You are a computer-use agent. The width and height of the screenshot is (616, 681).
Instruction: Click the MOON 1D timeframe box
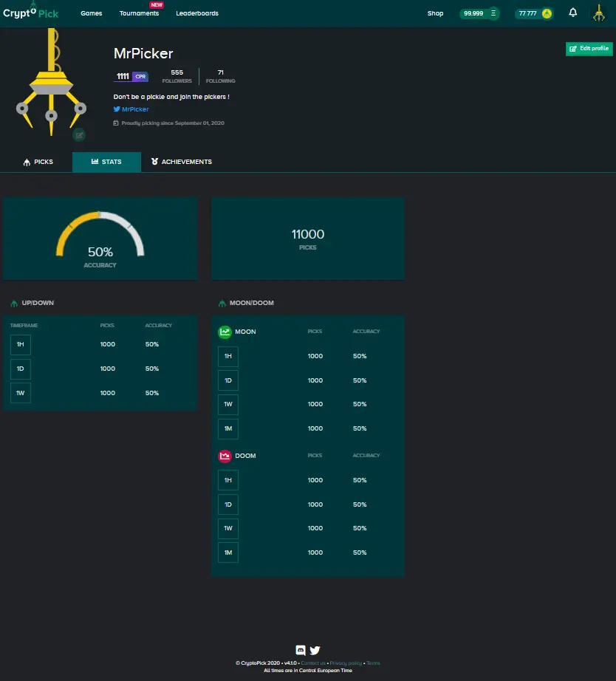click(x=228, y=380)
